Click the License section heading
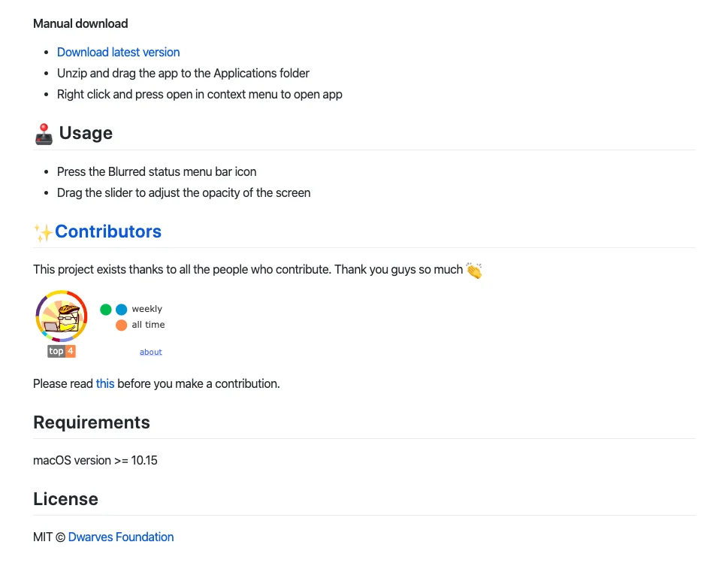 pos(65,499)
